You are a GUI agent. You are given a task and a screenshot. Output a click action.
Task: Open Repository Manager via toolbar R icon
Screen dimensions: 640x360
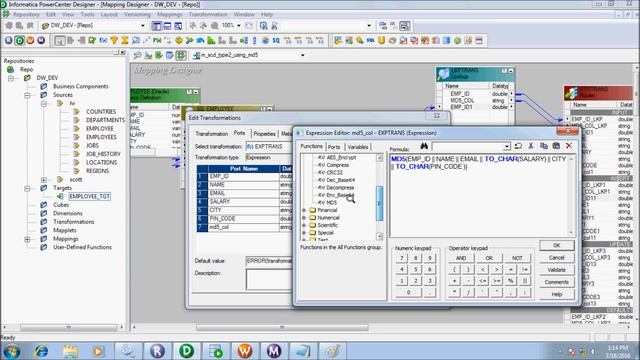(9, 40)
